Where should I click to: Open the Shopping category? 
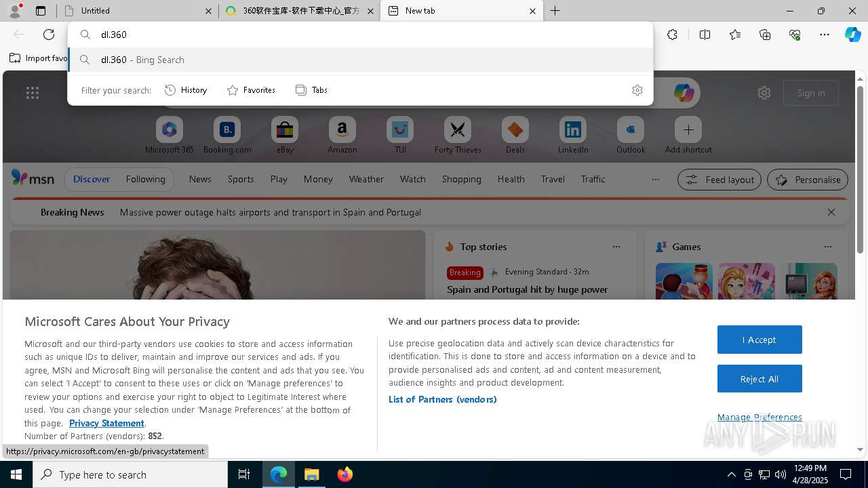click(461, 179)
